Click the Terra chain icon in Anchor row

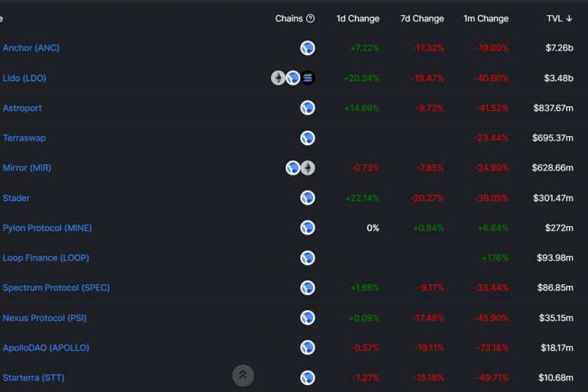(x=308, y=48)
